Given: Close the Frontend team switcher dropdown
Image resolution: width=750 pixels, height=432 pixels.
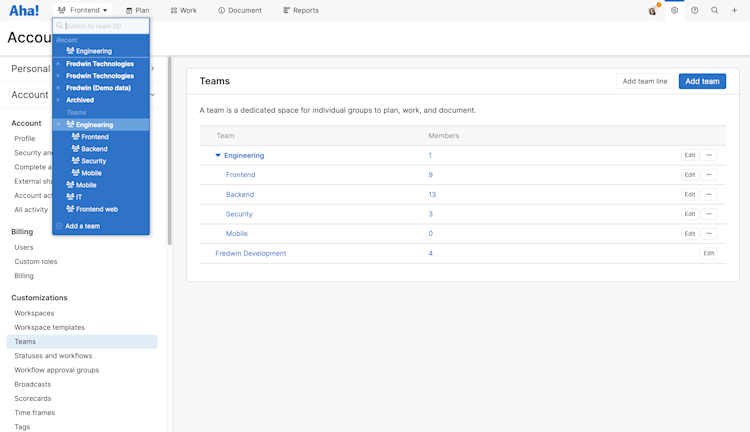Looking at the screenshot, I should (83, 11).
